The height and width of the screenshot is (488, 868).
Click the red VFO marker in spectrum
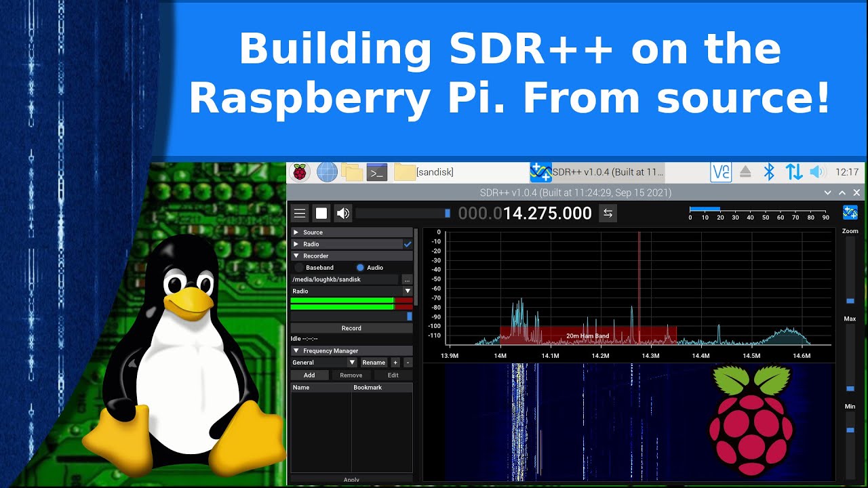point(639,288)
